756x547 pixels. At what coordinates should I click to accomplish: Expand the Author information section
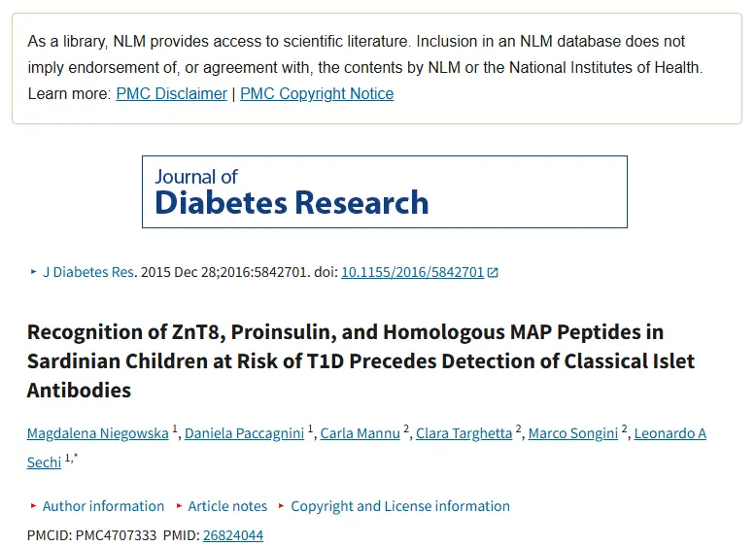tap(103, 506)
